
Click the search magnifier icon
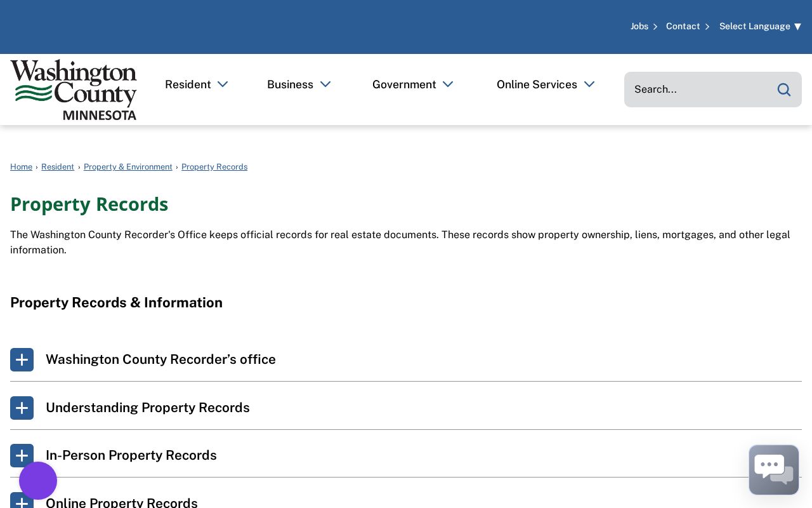784,90
